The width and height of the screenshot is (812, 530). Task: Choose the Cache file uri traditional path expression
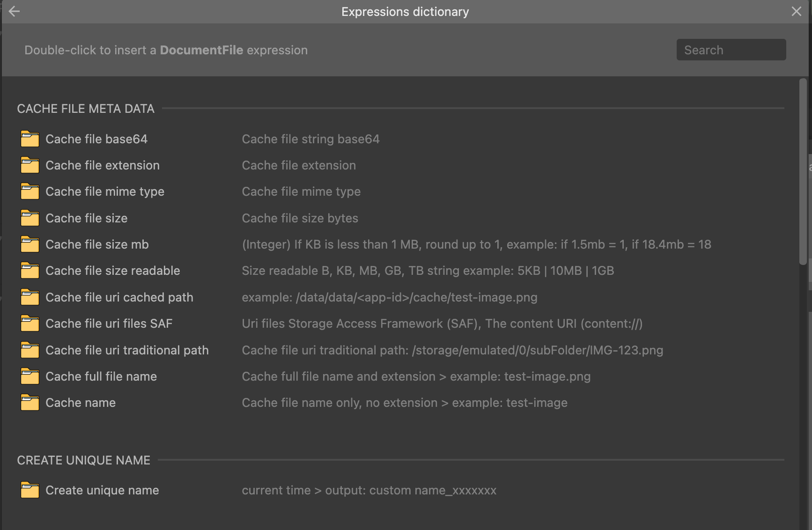tap(127, 350)
